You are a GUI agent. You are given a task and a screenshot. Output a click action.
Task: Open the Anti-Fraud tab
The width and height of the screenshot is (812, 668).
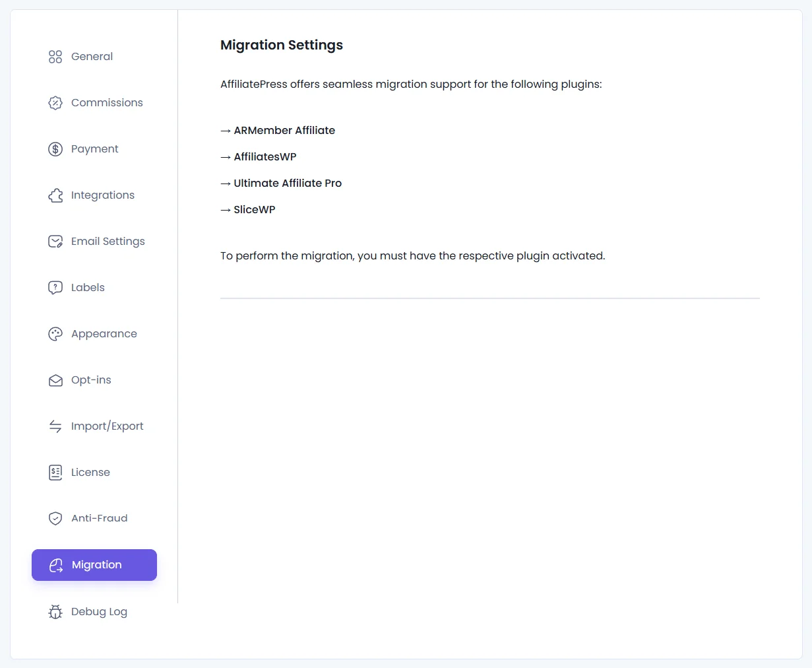(94, 519)
